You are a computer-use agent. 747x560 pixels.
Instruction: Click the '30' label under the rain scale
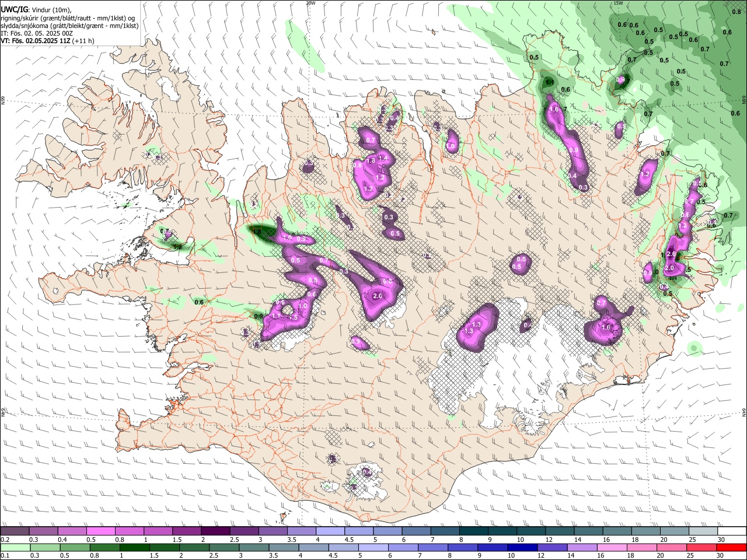(x=720, y=555)
